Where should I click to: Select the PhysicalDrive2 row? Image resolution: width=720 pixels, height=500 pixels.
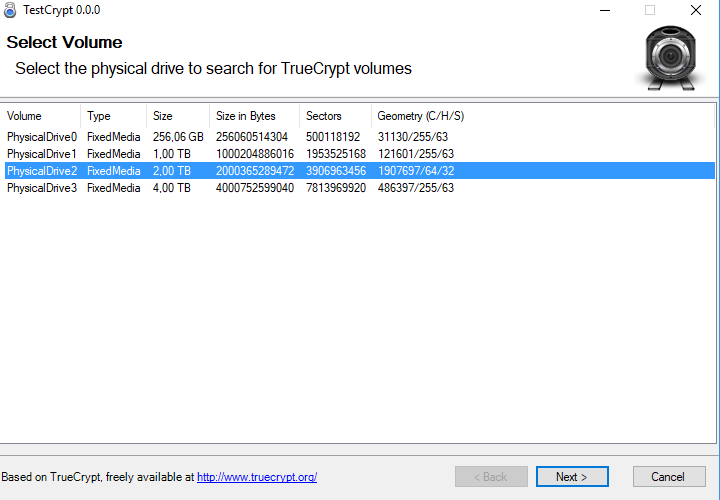(x=360, y=171)
